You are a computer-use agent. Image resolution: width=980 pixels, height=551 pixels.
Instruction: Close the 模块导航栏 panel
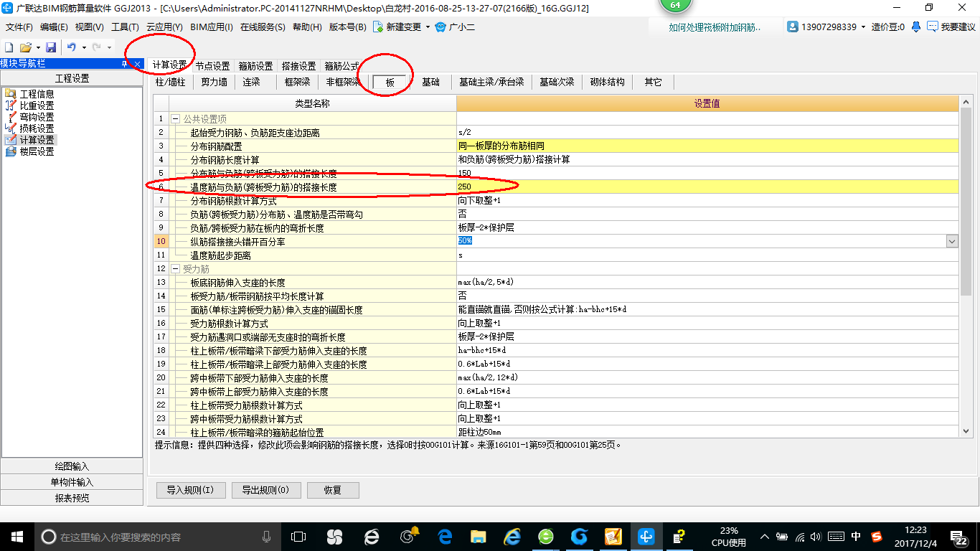136,64
